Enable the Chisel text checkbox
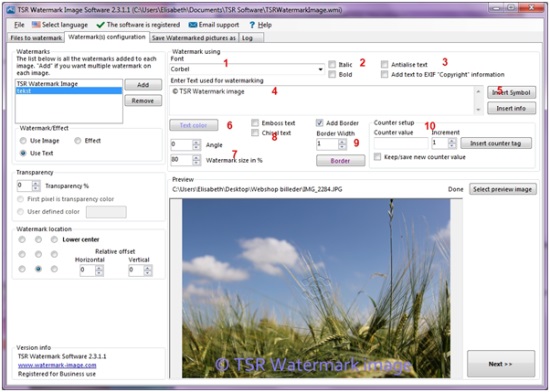 coord(255,133)
